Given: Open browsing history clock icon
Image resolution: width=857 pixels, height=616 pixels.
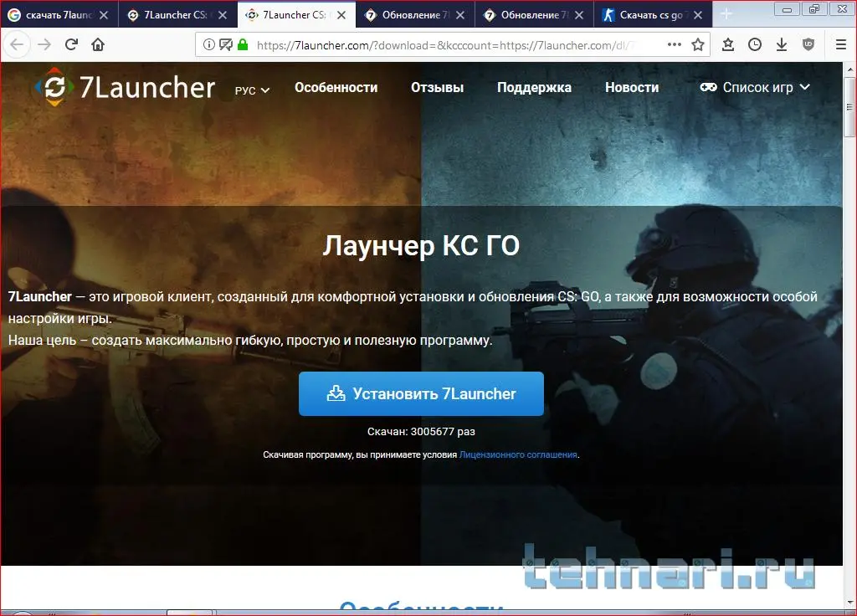Looking at the screenshot, I should pyautogui.click(x=755, y=44).
